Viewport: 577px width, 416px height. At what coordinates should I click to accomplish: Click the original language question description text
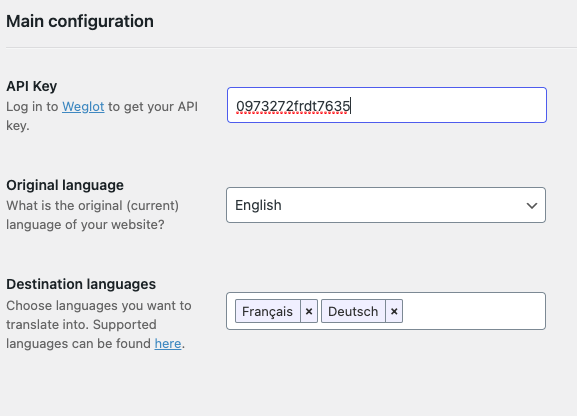pos(92,215)
